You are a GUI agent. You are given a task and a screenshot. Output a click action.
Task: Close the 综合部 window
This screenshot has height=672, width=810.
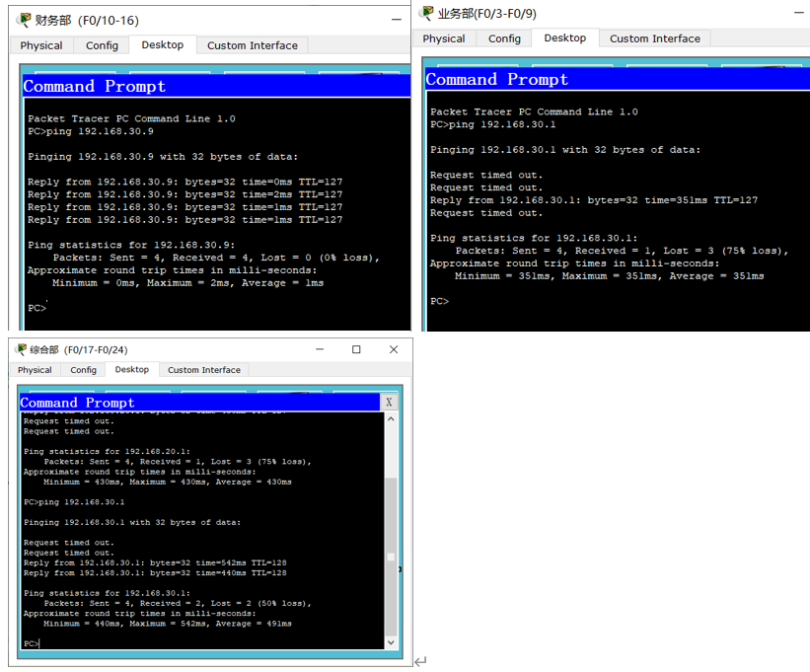[x=394, y=349]
